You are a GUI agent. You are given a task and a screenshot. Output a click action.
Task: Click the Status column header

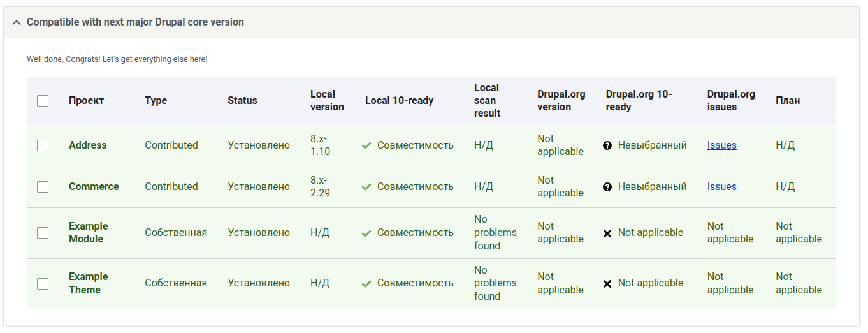(x=242, y=101)
